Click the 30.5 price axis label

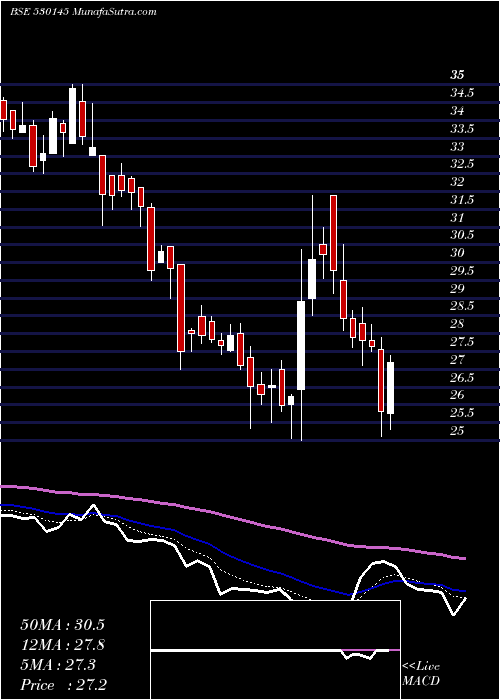coord(462,235)
